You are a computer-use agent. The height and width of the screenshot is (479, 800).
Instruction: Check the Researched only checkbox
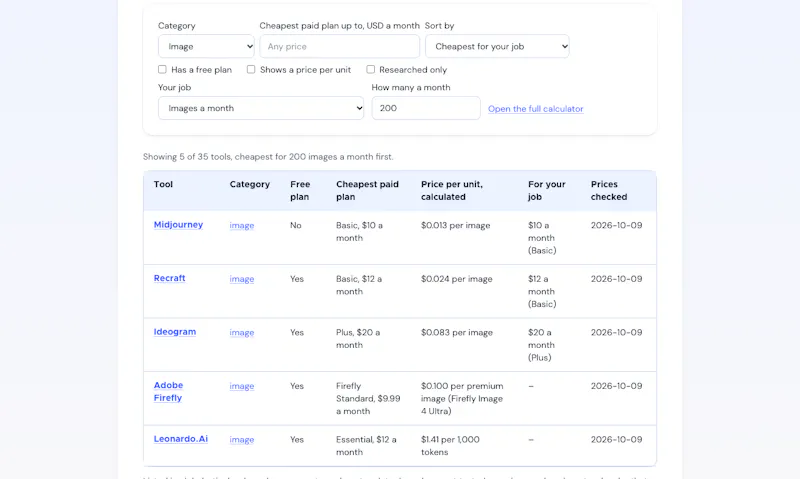370,69
